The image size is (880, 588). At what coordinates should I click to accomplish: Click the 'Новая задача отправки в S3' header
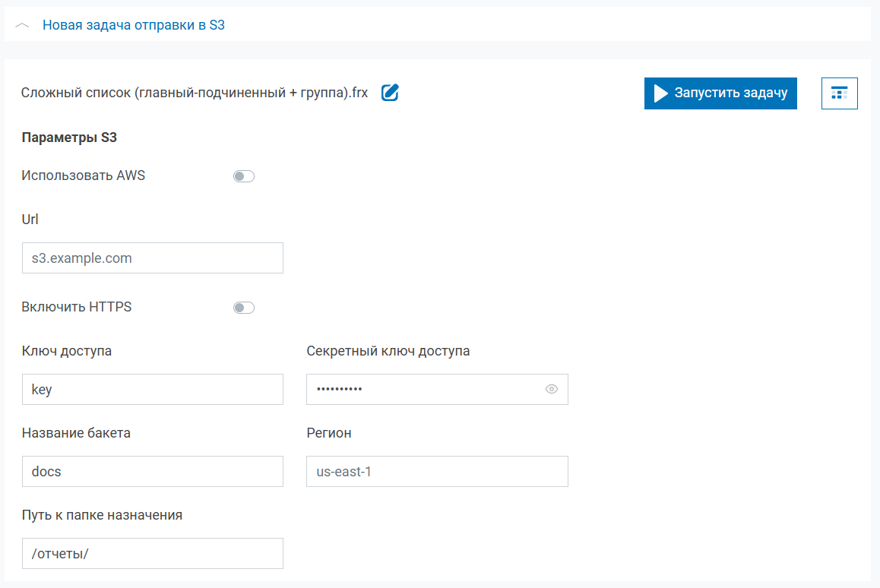pyautogui.click(x=133, y=25)
